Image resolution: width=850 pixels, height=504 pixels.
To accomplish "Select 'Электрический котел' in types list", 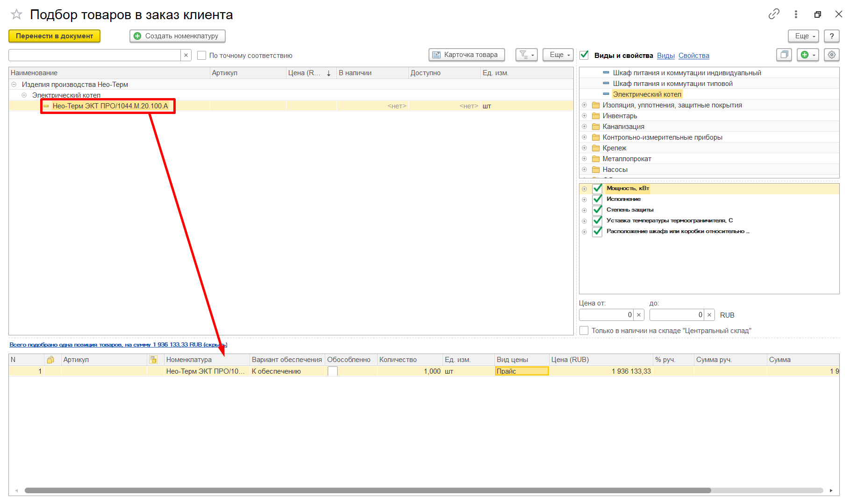I will [647, 94].
